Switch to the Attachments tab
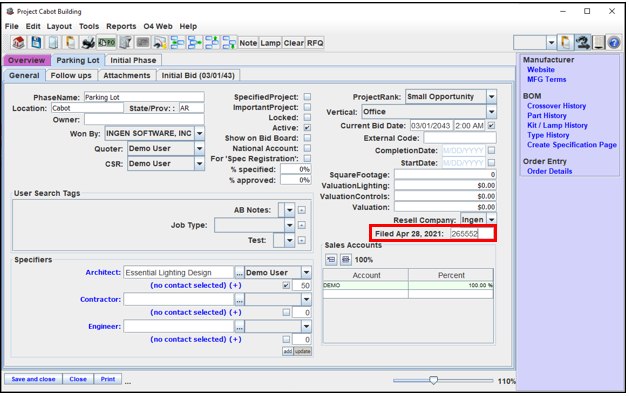Viewport: 629px width, 396px height. [127, 75]
